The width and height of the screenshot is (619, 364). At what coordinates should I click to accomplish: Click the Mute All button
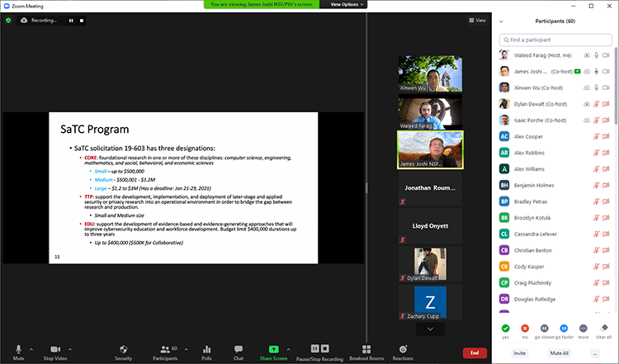click(560, 353)
